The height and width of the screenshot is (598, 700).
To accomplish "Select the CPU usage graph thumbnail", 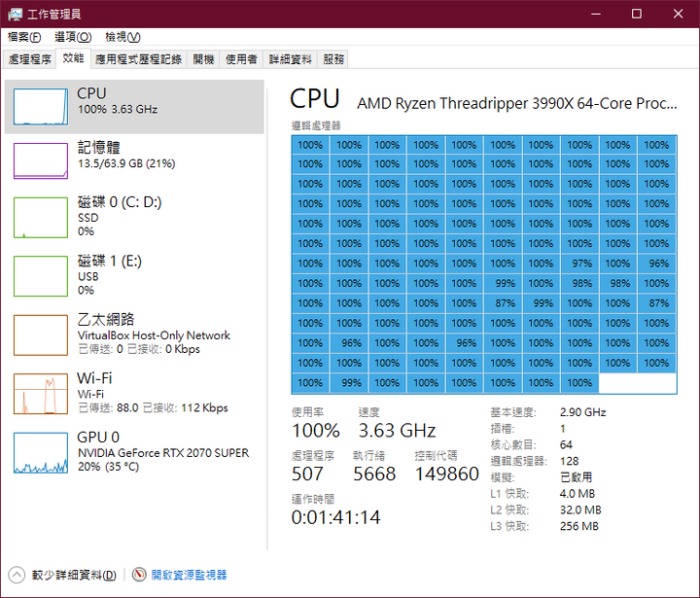I will click(41, 106).
